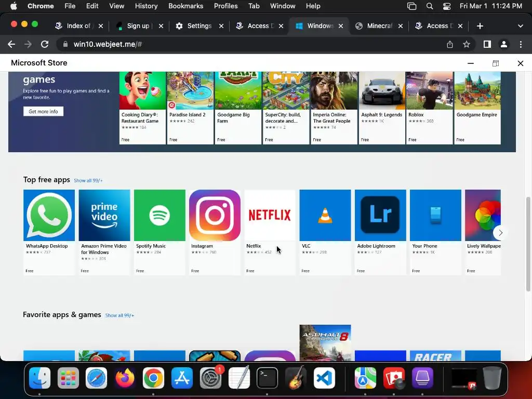Open the Asphalt 8 Airborne thumbnail
Viewport: 532px width, 399px height.
tap(325, 343)
